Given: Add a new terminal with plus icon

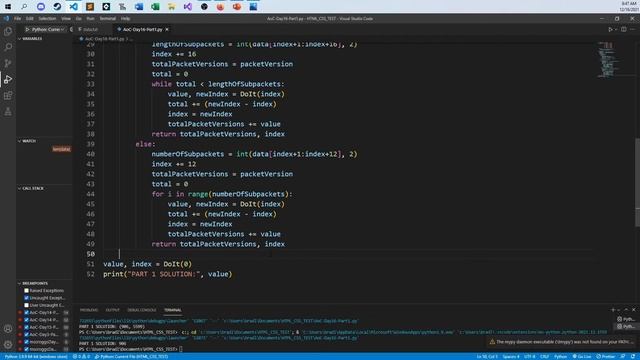Looking at the screenshot, I should point(613,310).
